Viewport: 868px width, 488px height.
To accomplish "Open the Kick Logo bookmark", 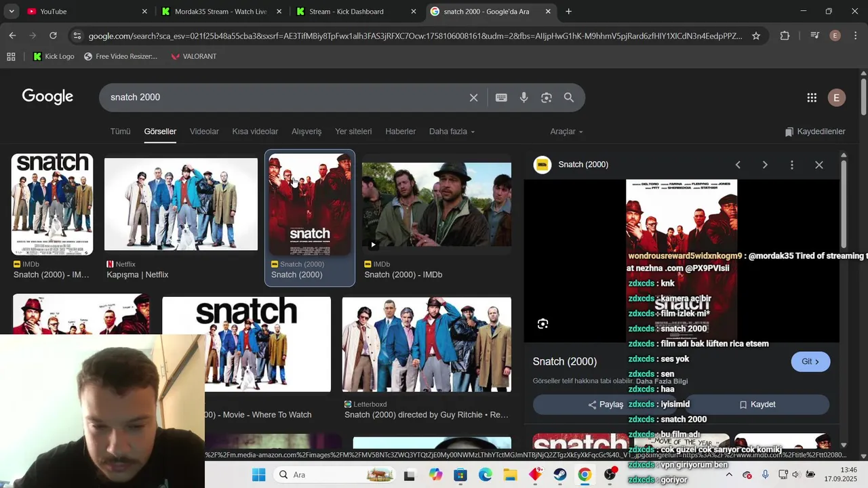I will click(54, 56).
